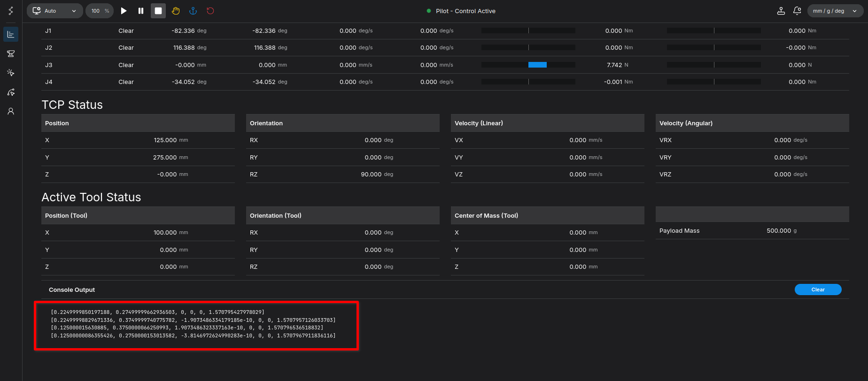Click the first line of console output

click(x=157, y=312)
